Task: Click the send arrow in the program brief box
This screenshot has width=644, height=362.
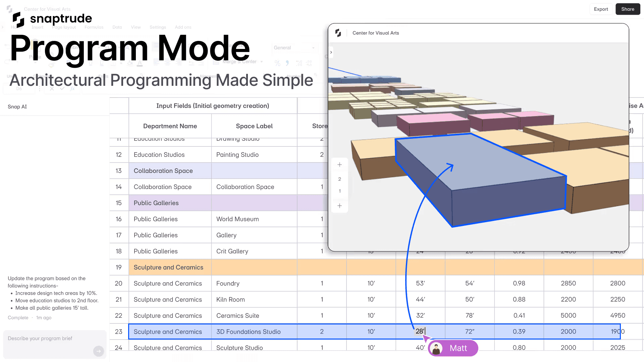Action: tap(98, 351)
